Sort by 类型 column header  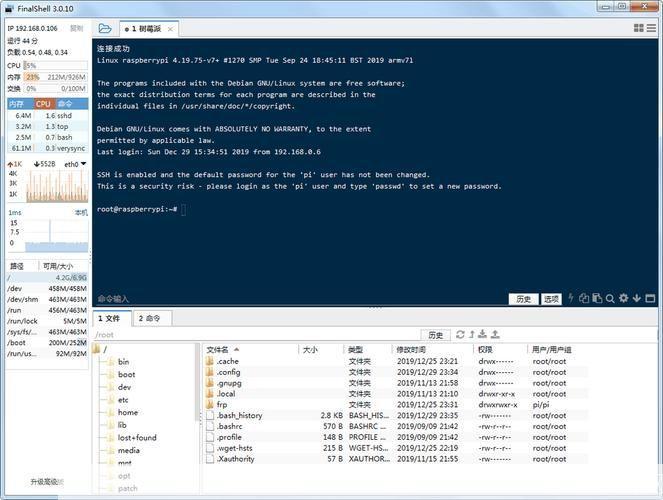pyautogui.click(x=367, y=350)
